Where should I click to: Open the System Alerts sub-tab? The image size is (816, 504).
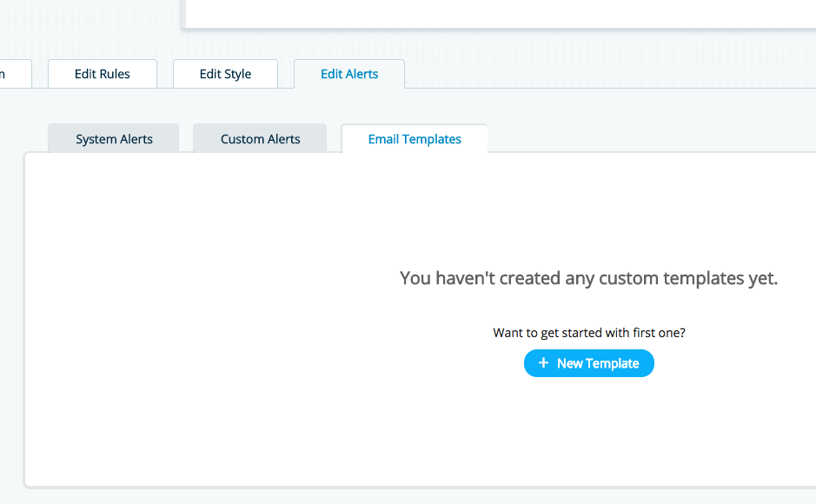point(114,139)
